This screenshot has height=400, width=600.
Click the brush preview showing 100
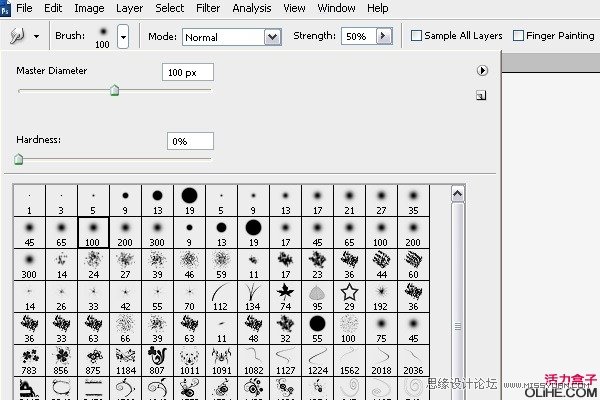tap(103, 37)
